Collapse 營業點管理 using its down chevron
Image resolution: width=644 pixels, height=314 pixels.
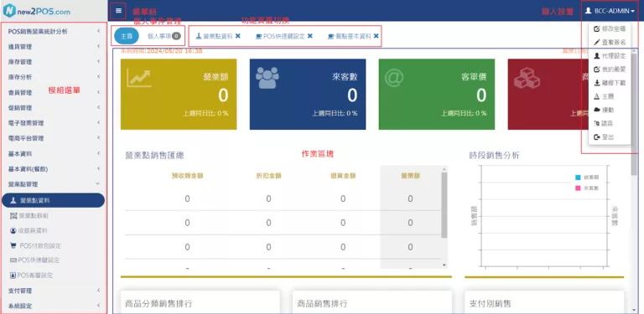tap(98, 184)
